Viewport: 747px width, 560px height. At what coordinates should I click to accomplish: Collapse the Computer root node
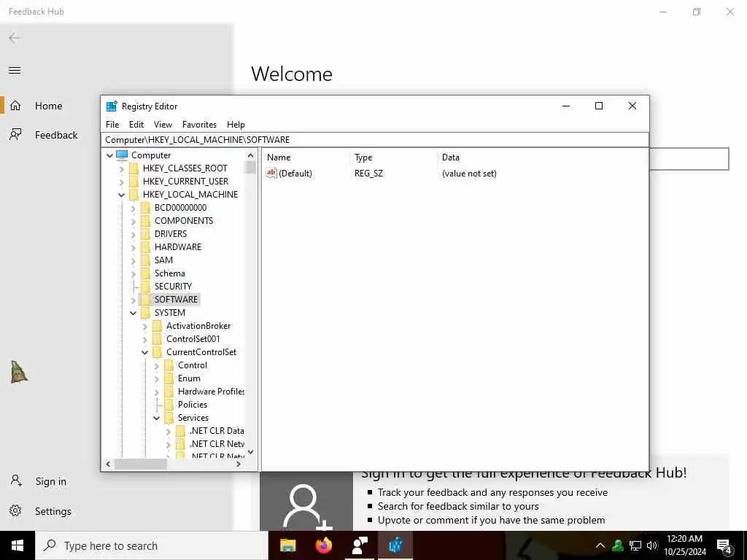(x=109, y=155)
